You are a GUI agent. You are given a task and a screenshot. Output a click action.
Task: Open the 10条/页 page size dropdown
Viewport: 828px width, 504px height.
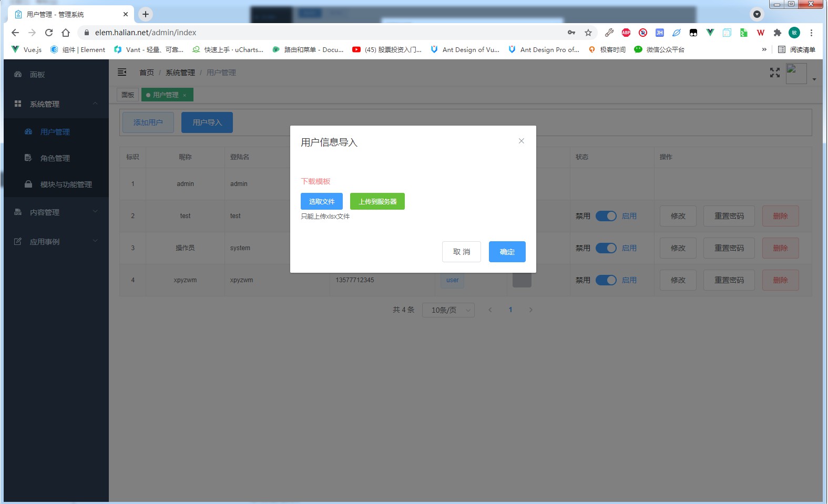[448, 310]
